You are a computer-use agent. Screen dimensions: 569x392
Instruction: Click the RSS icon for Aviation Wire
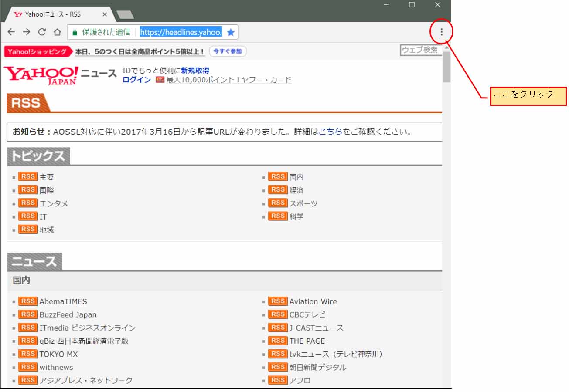coord(278,301)
